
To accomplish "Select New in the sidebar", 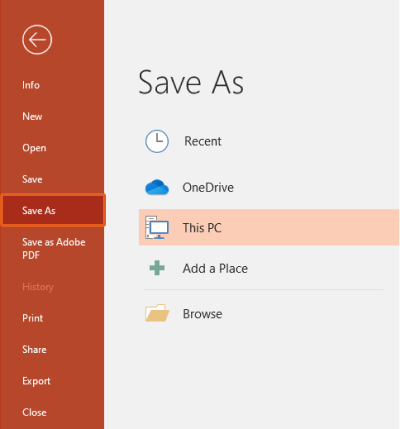I will 32,116.
